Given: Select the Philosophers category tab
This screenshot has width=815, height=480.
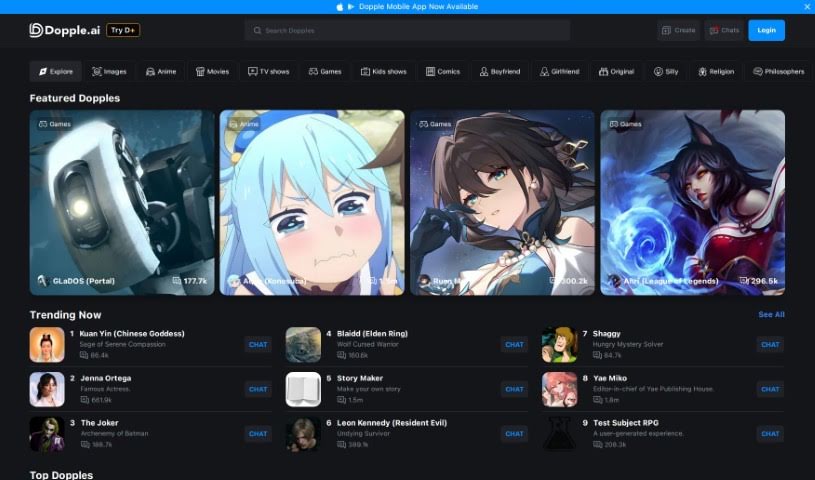Looking at the screenshot, I should coord(779,72).
